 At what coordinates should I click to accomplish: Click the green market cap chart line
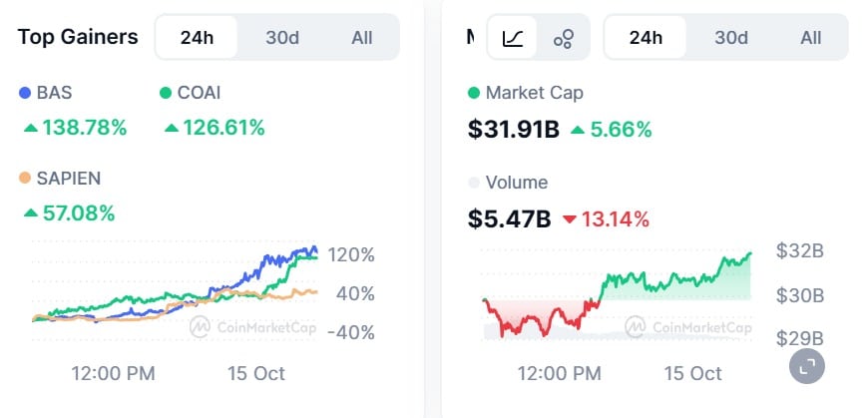(678, 278)
